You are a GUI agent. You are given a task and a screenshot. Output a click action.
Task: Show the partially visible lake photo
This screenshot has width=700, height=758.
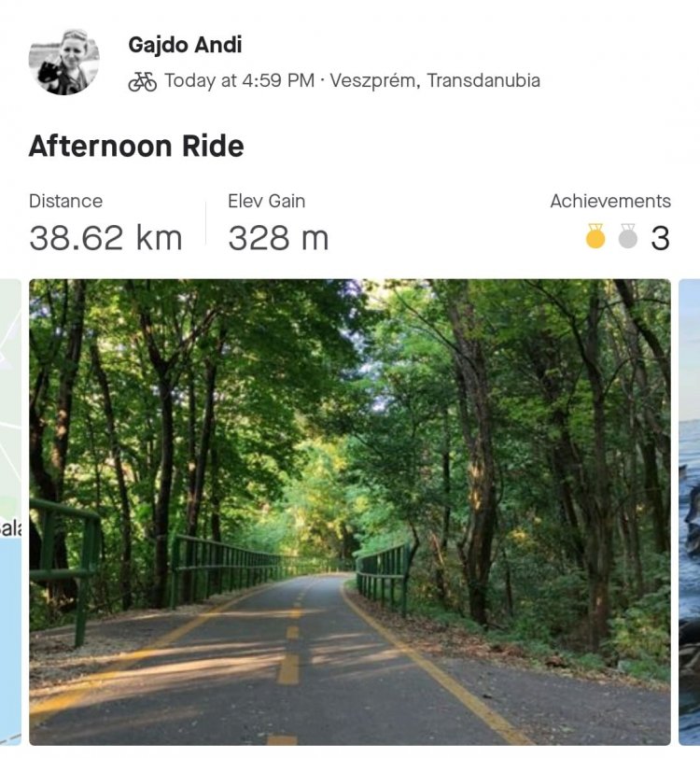(x=690, y=512)
